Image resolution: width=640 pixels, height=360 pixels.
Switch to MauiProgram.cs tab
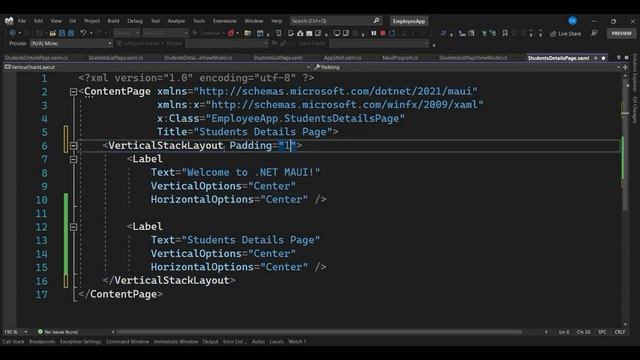[400, 58]
